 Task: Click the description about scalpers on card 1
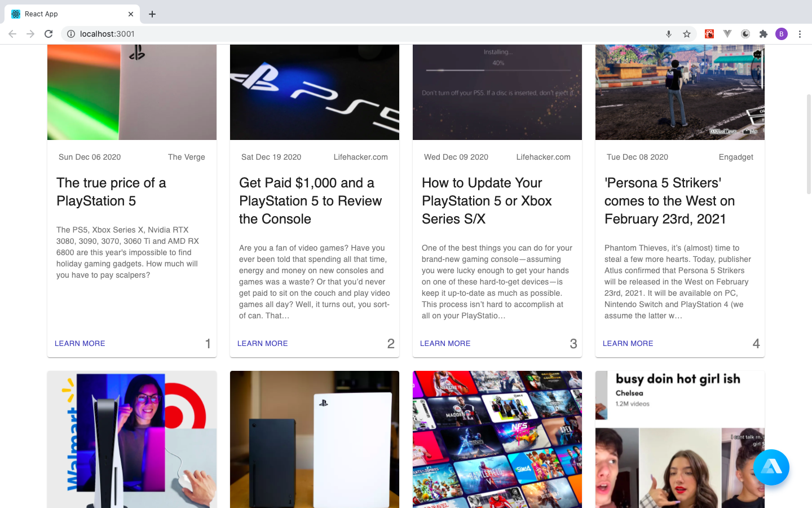pos(128,252)
